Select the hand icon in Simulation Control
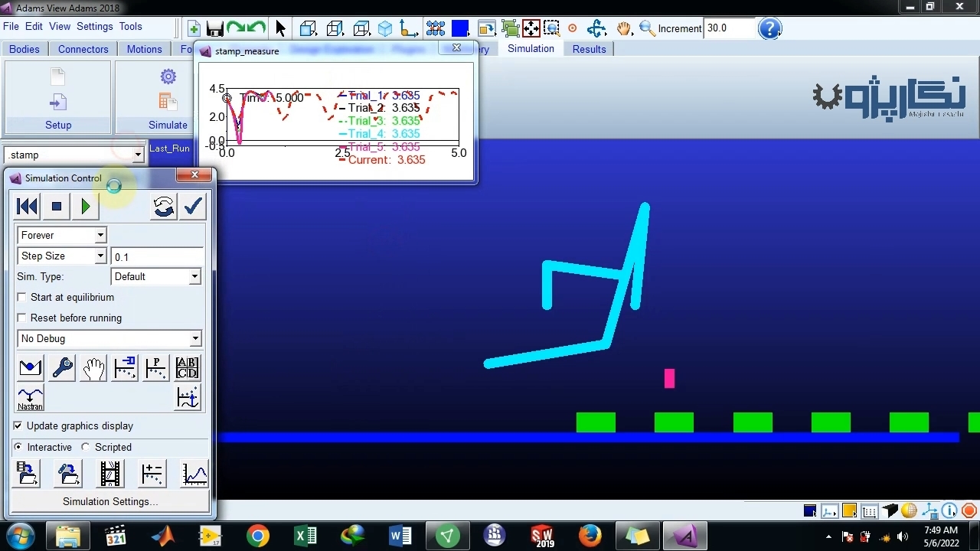980x551 pixels. pos(93,368)
